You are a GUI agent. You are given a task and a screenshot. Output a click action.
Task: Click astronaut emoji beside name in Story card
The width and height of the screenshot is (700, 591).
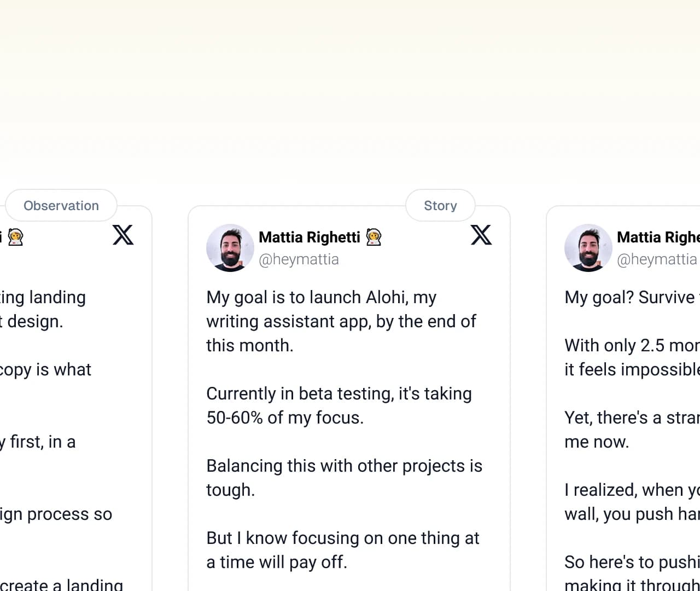[374, 237]
